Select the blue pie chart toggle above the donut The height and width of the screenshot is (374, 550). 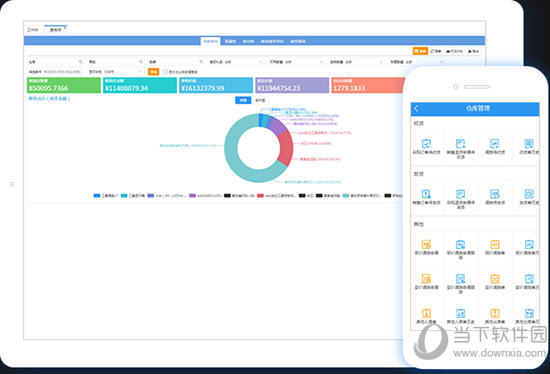(243, 100)
